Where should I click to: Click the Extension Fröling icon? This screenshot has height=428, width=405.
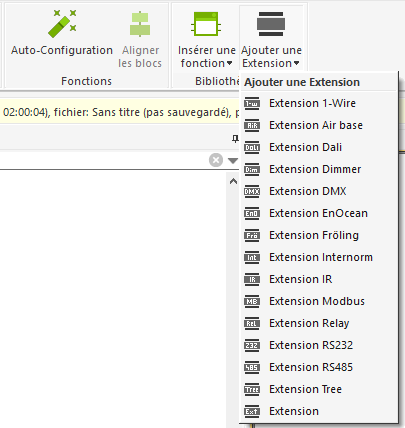tap(252, 235)
